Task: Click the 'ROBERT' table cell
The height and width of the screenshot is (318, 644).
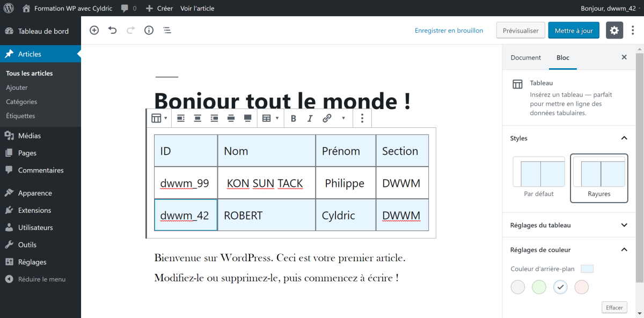Action: 267,215
